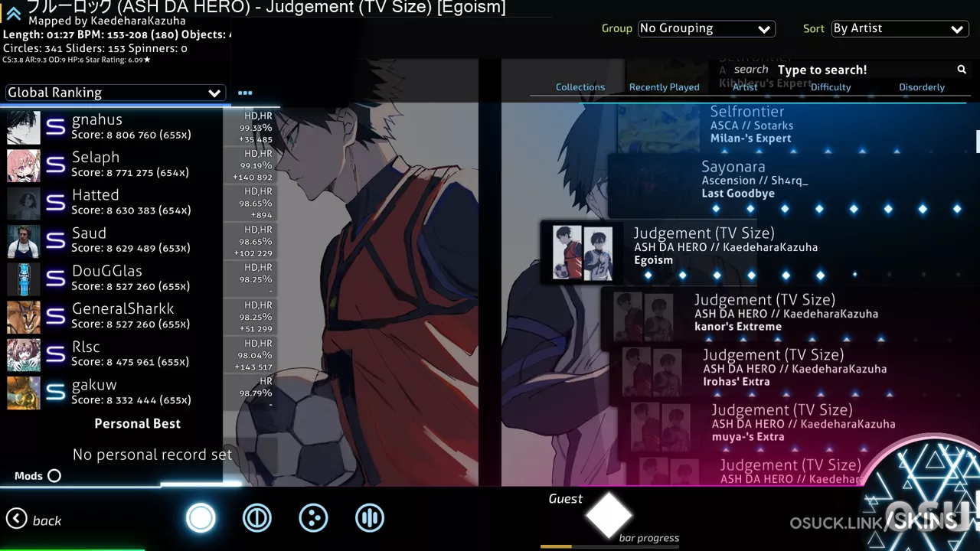980x551 pixels.
Task: Open the Global Ranking dropdown
Action: click(x=114, y=93)
